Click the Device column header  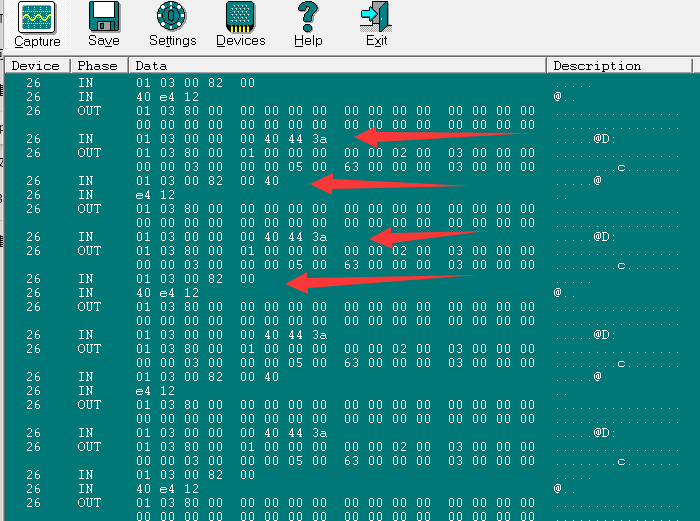click(38, 66)
